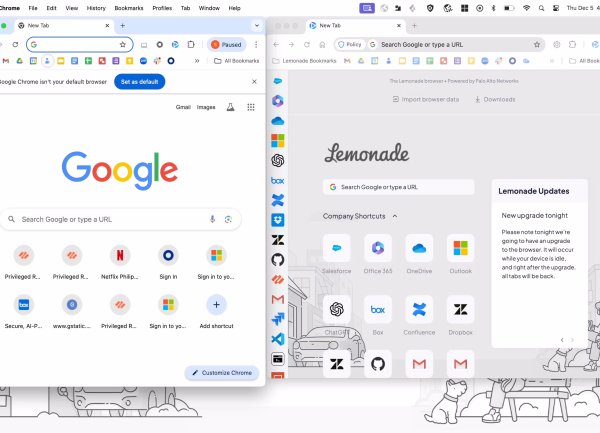600x433 pixels.
Task: Open Box icon in Lemonade sidebar
Action: [x=278, y=181]
